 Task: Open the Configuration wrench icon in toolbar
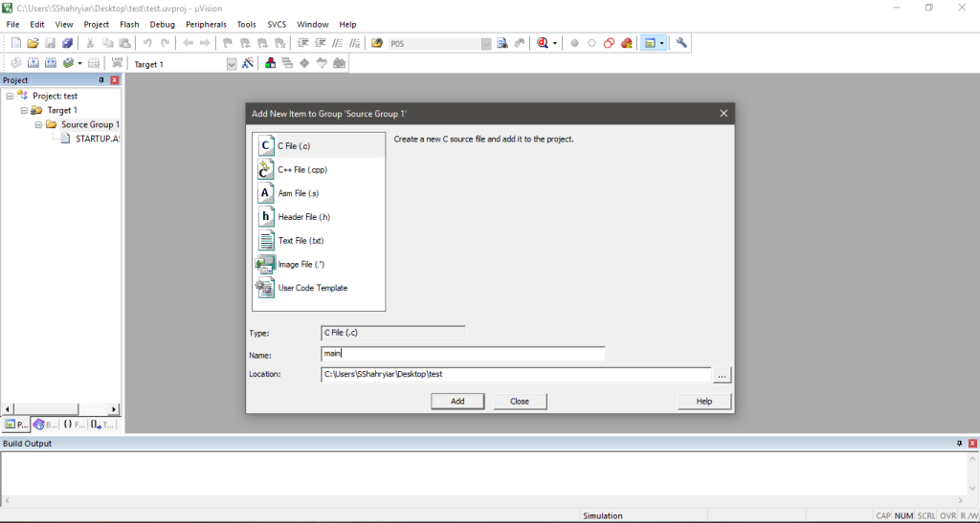point(681,43)
